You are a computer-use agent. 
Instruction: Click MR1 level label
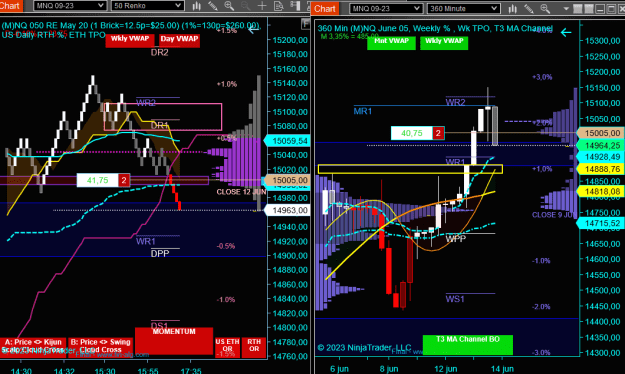[363, 112]
